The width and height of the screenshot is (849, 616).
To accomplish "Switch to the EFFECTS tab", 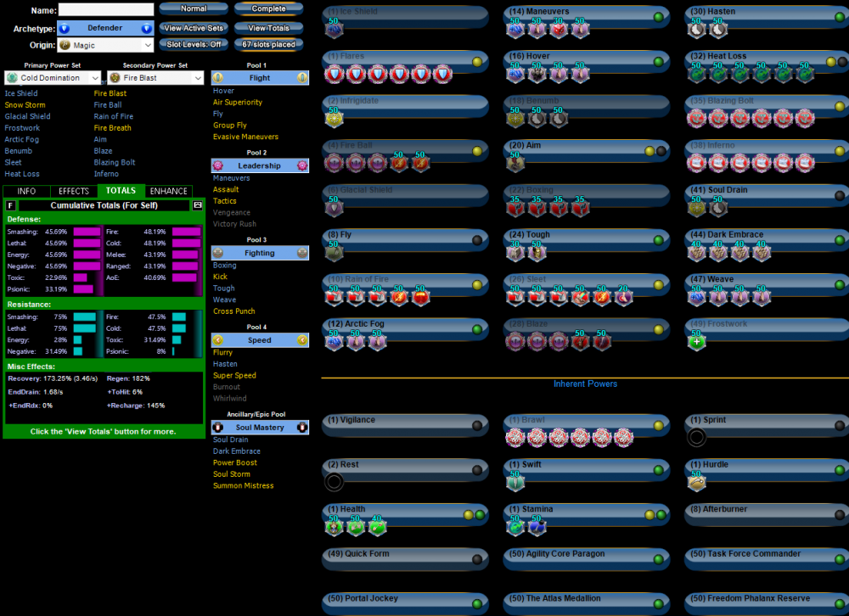I will 74,191.
